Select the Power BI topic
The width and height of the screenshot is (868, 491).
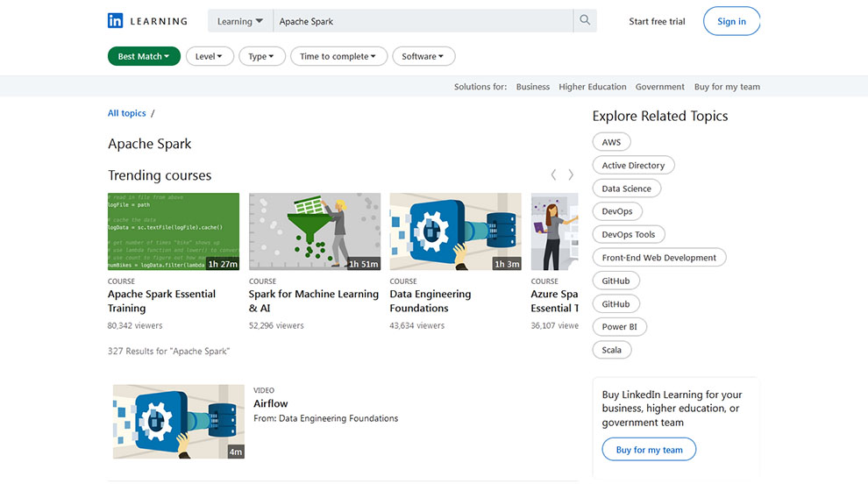[x=620, y=326]
